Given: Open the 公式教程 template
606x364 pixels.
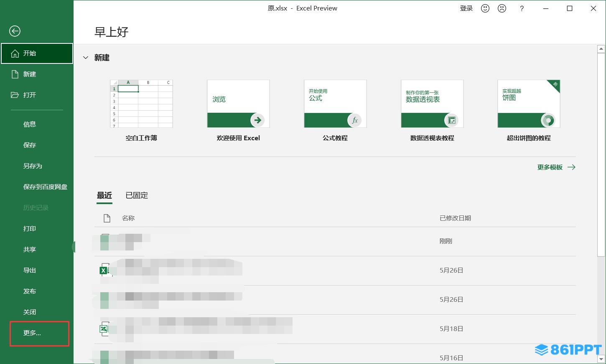Looking at the screenshot, I should 335,111.
